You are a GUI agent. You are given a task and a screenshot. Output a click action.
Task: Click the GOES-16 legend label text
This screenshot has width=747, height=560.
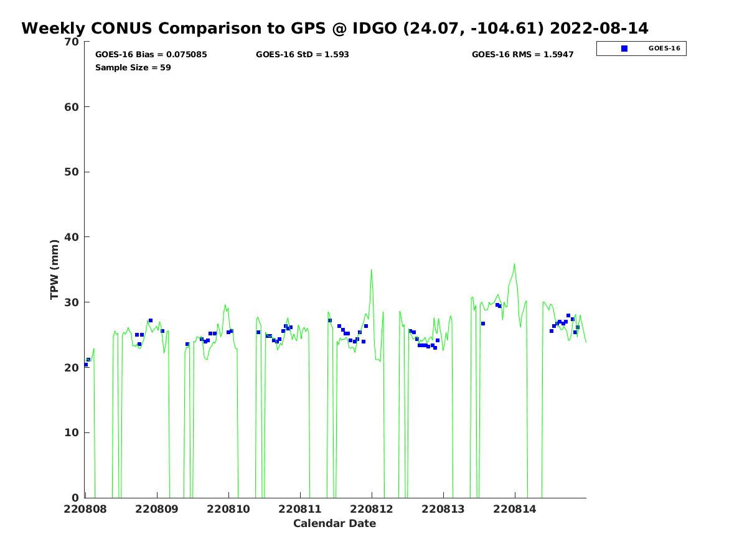[x=664, y=49]
